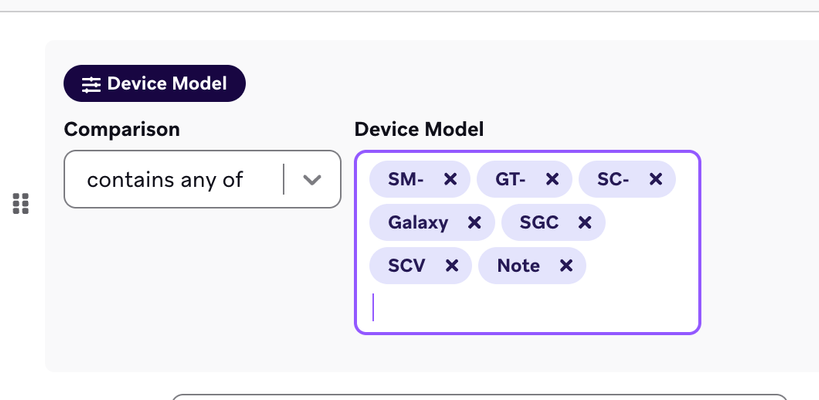Click the Device Model field label
Viewport: 819px width, 400px height.
[x=419, y=130]
